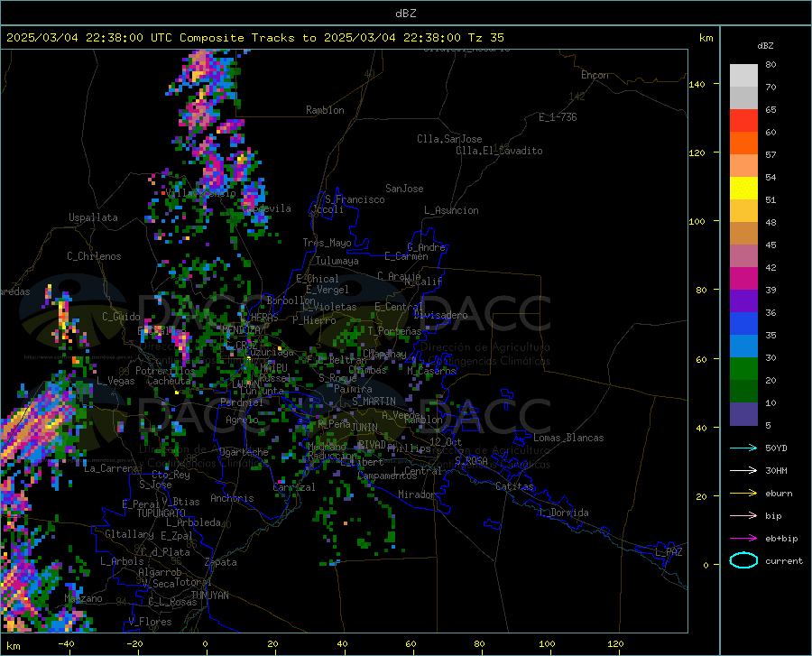
Task: Select the 39-42 dBZ magenta swatch
Action: coord(743,279)
